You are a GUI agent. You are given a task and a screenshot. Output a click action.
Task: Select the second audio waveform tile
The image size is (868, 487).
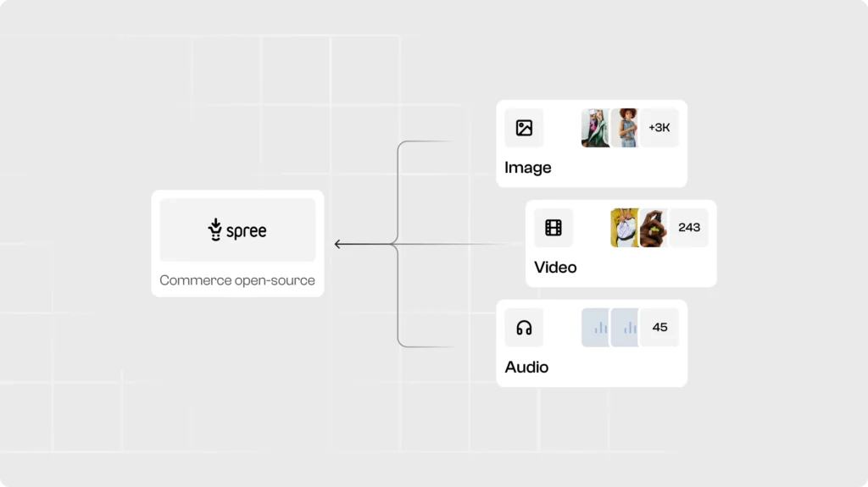[626, 328]
